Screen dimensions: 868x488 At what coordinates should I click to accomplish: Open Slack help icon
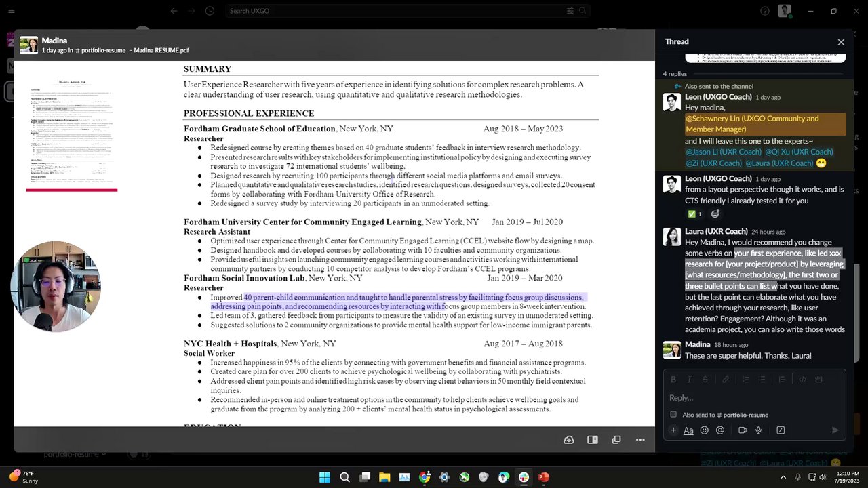pyautogui.click(x=765, y=11)
